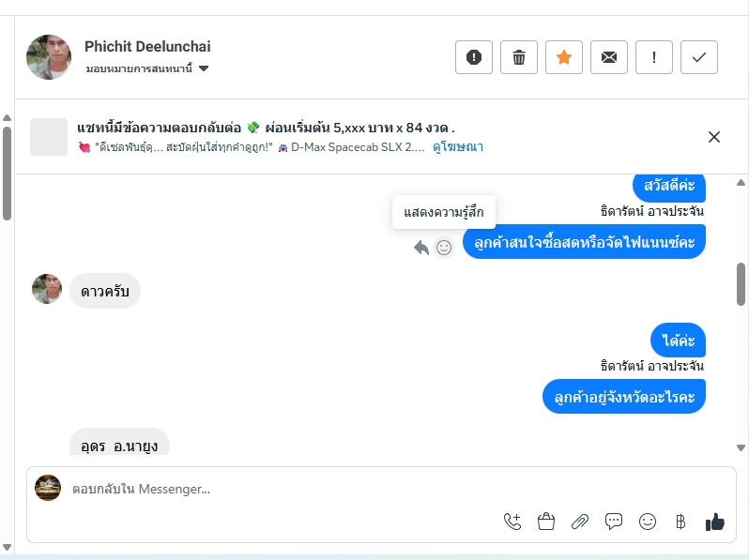Open the shopping bag products icon
749x560 pixels.
coord(546,522)
